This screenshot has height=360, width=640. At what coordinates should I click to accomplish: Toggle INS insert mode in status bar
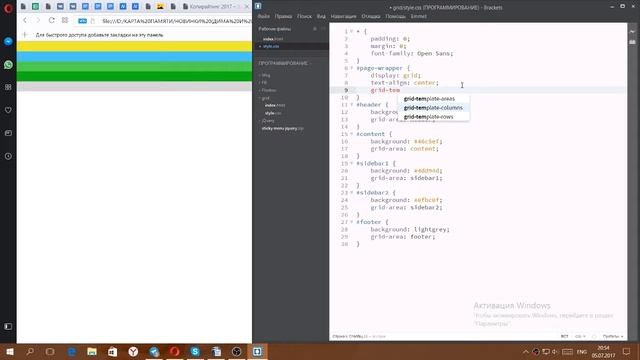pyautogui.click(x=564, y=336)
